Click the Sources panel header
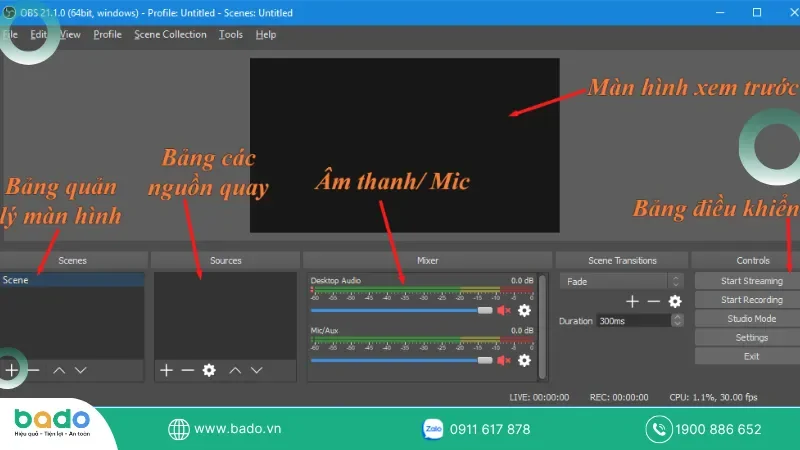This screenshot has height=450, width=800. [x=226, y=260]
